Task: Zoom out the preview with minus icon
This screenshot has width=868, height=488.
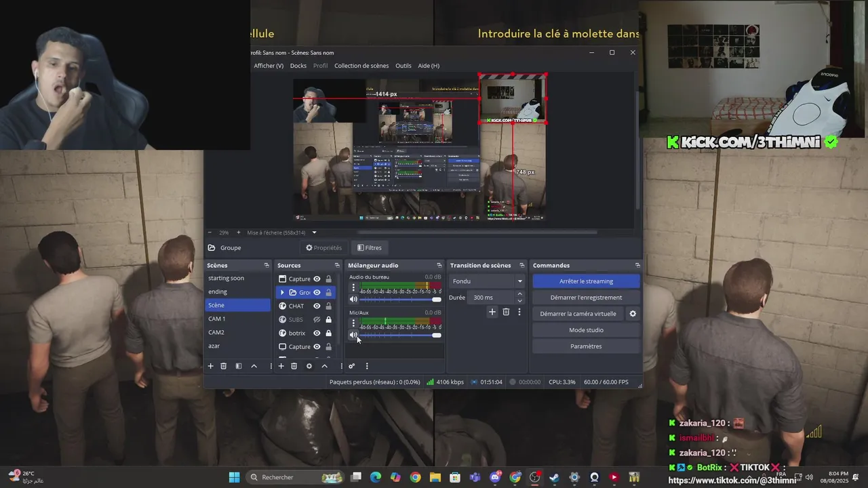Action: click(x=210, y=232)
